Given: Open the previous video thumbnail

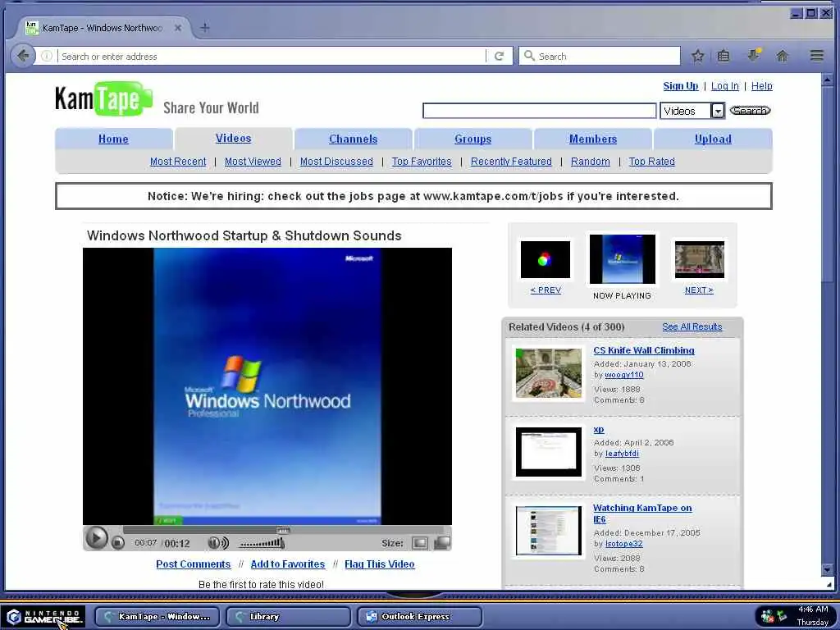Looking at the screenshot, I should pyautogui.click(x=546, y=260).
